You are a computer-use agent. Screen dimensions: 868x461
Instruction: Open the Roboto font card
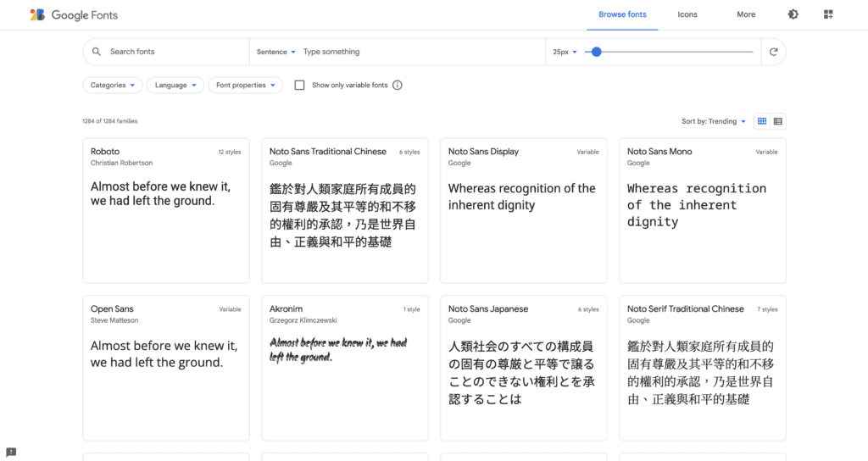(x=165, y=210)
